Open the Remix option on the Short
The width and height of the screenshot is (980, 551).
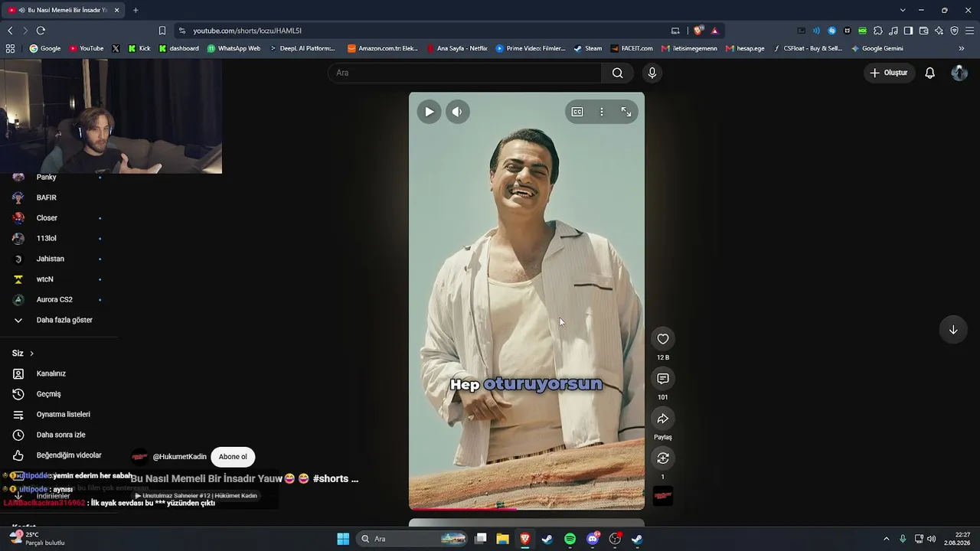[x=663, y=458]
